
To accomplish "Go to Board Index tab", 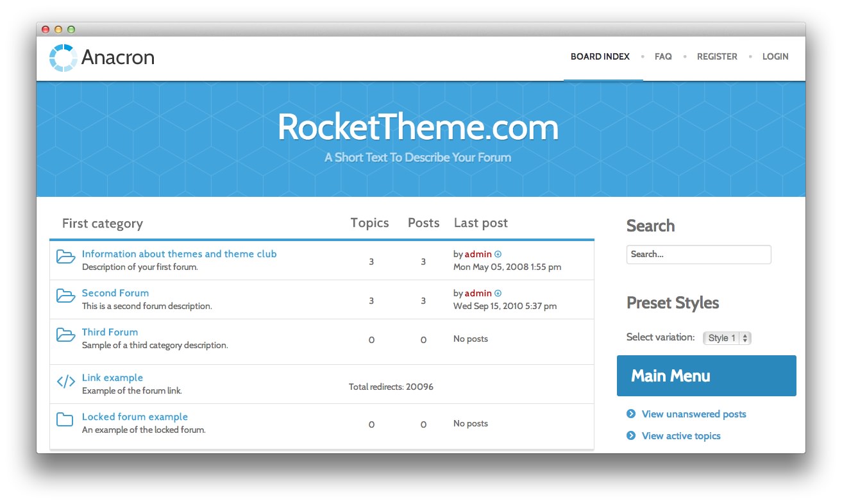I will (x=600, y=56).
